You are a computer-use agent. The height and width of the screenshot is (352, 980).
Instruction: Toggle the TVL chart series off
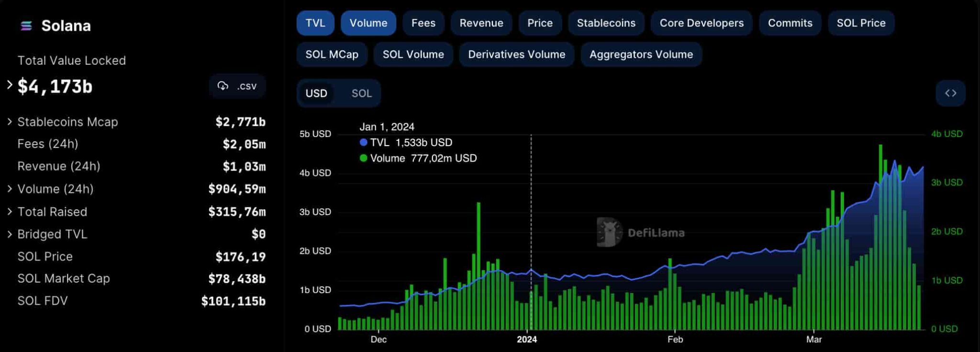[315, 23]
